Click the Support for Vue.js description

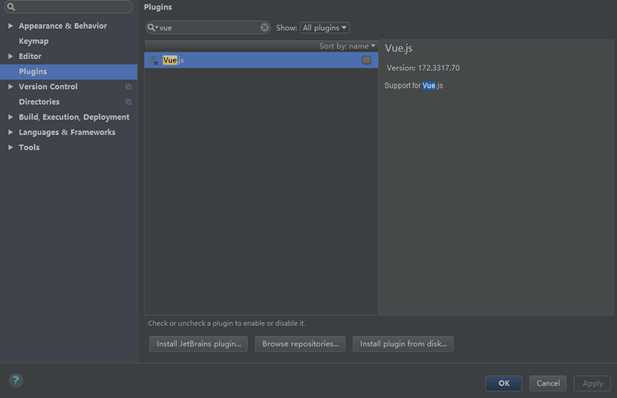click(x=414, y=85)
